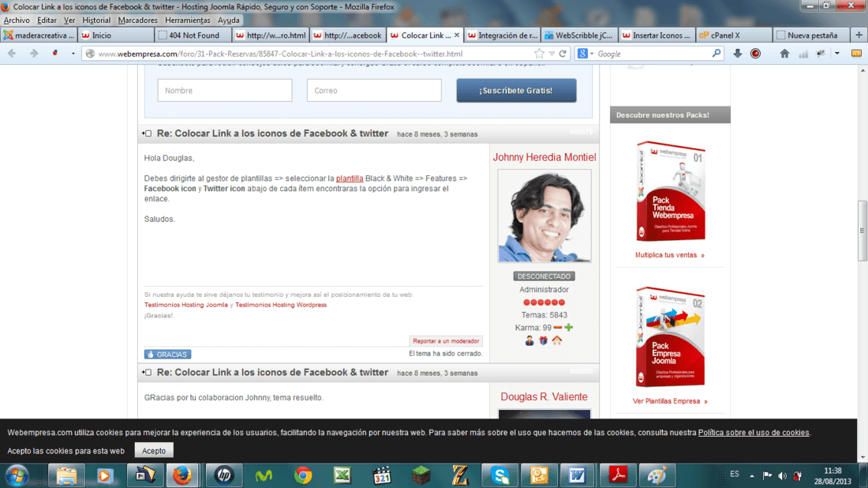The image size is (868, 488).
Task: Click the Nombre input field
Action: [225, 90]
